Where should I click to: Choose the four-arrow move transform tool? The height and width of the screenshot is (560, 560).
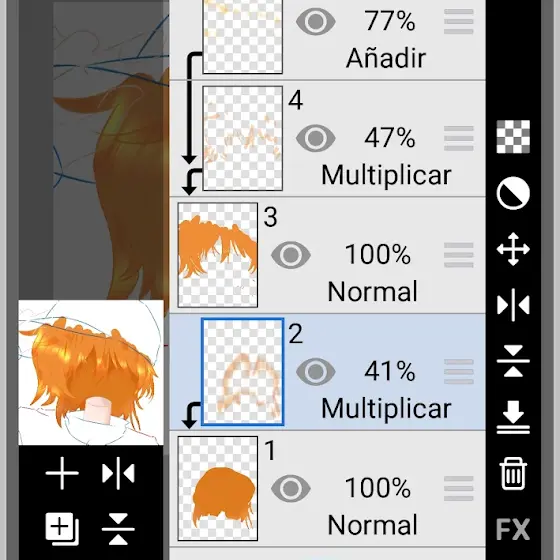click(x=513, y=249)
